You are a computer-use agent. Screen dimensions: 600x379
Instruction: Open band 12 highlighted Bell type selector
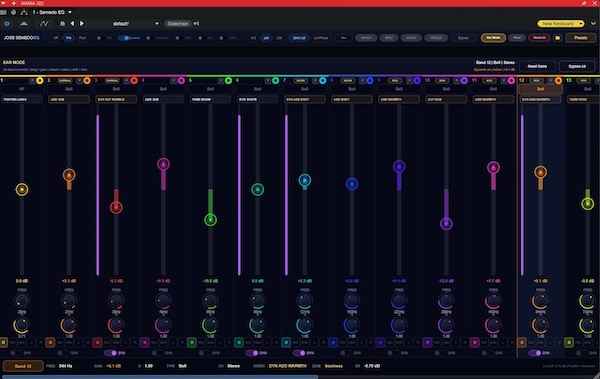540,89
